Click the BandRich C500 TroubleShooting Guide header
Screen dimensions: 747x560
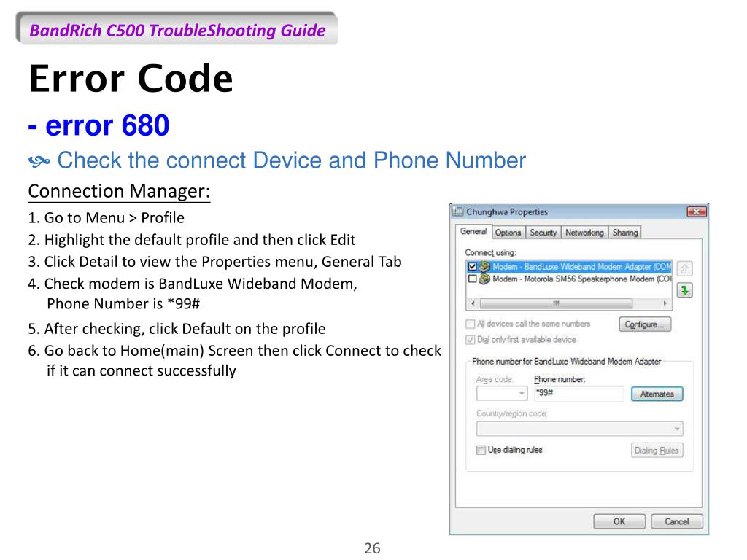177,30
